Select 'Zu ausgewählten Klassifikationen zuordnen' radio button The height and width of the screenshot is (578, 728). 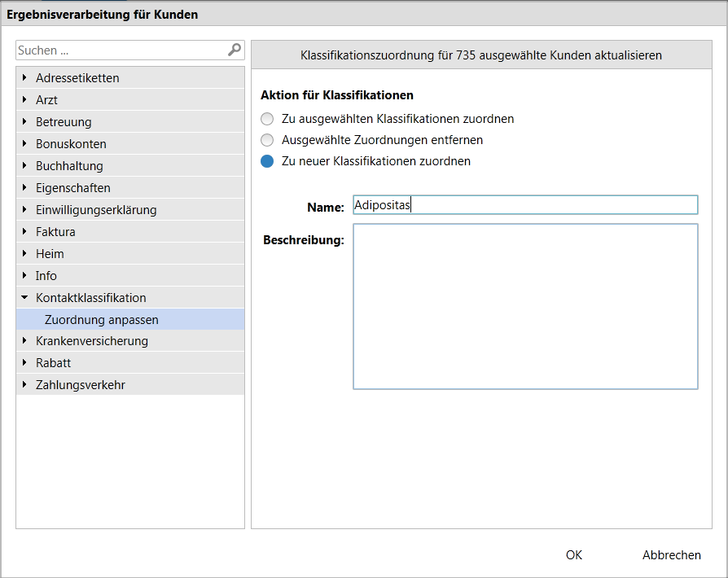267,119
